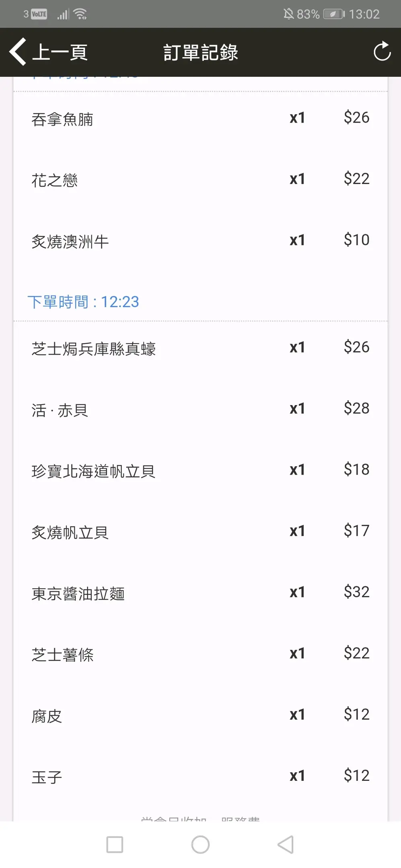Select the 花之戀 order item
The width and height of the screenshot is (401, 868).
pyautogui.click(x=55, y=180)
